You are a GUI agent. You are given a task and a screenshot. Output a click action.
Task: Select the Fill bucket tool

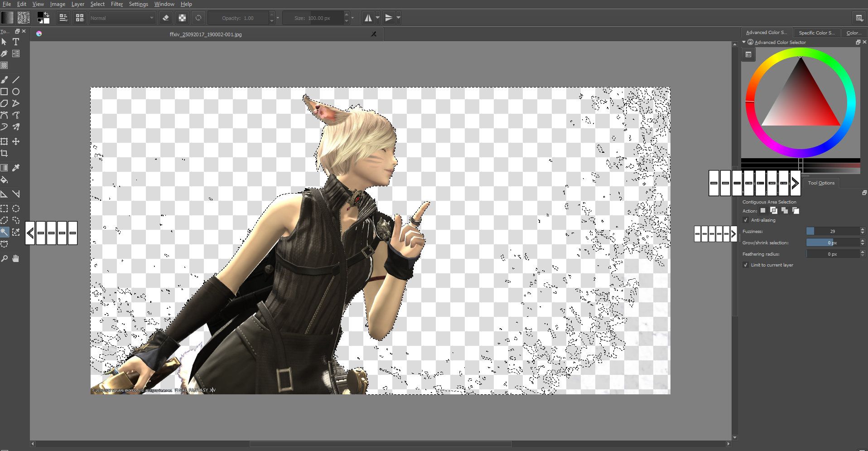(x=4, y=179)
